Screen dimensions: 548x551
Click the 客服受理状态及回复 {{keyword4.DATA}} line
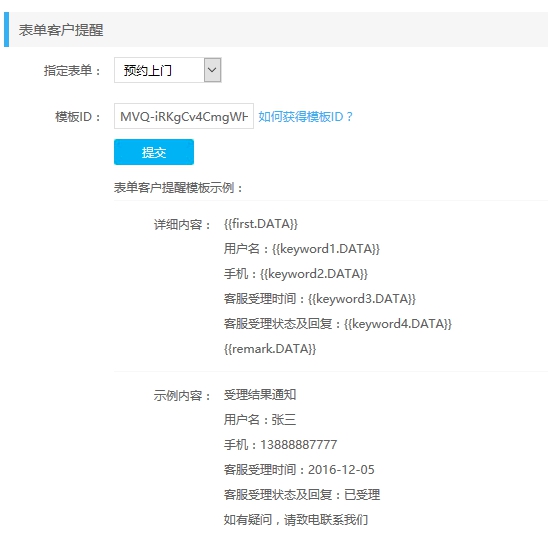pyautogui.click(x=337, y=324)
